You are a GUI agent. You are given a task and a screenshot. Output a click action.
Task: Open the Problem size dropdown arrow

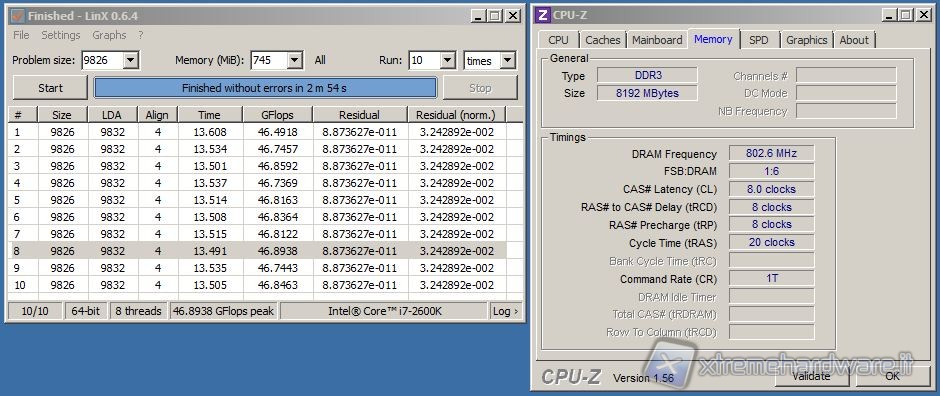click(132, 61)
